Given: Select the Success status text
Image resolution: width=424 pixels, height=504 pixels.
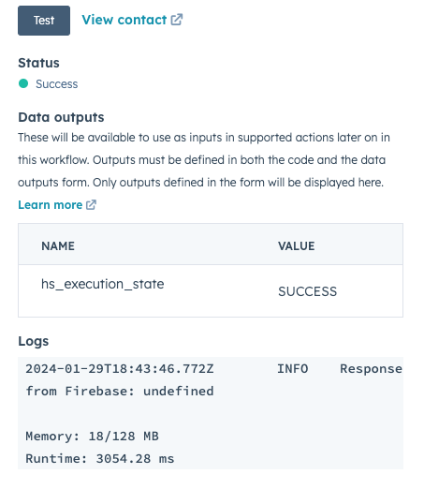Looking at the screenshot, I should click(56, 84).
